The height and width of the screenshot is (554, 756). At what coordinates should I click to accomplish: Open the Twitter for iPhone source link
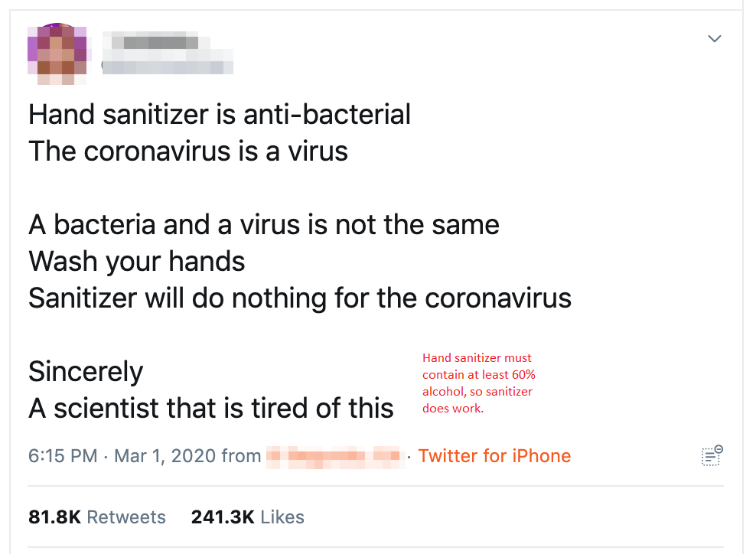(x=494, y=455)
